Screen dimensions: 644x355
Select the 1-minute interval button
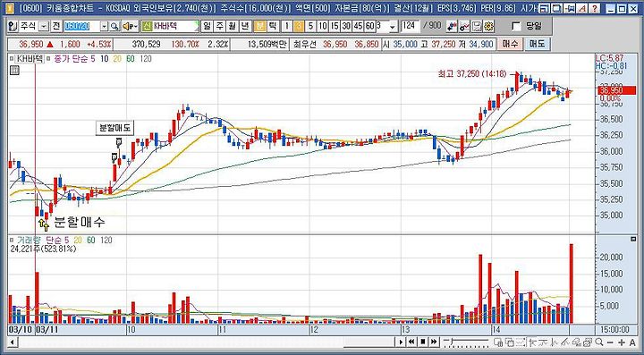pos(287,26)
